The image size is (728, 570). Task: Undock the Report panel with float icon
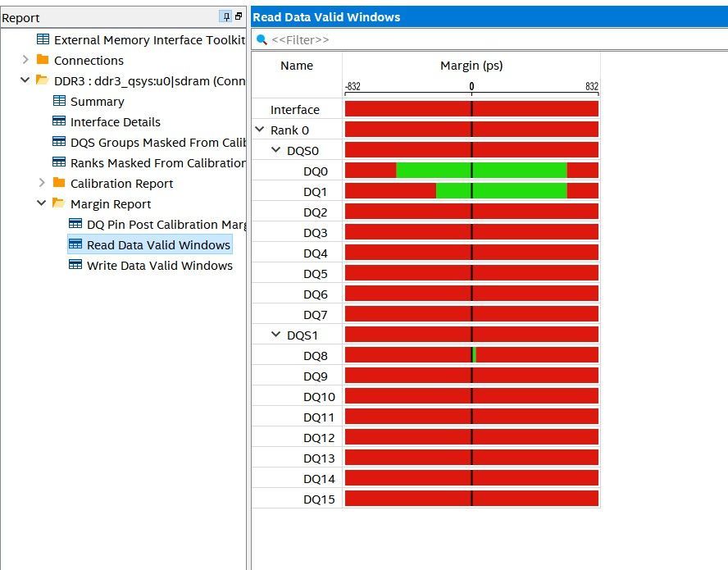[x=239, y=16]
